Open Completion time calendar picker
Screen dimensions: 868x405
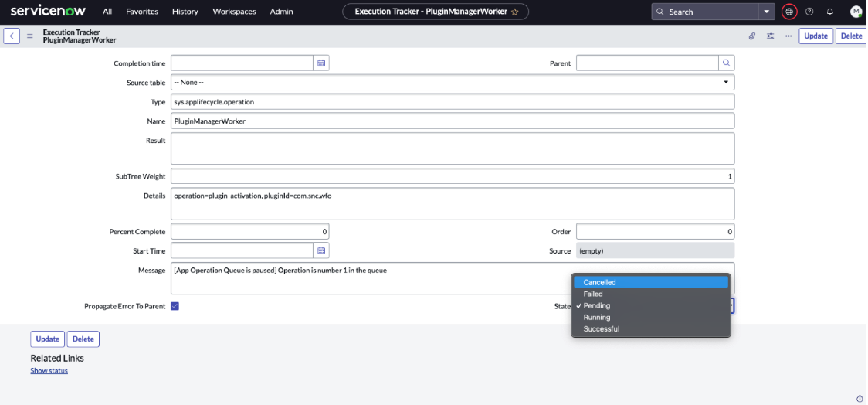point(321,63)
